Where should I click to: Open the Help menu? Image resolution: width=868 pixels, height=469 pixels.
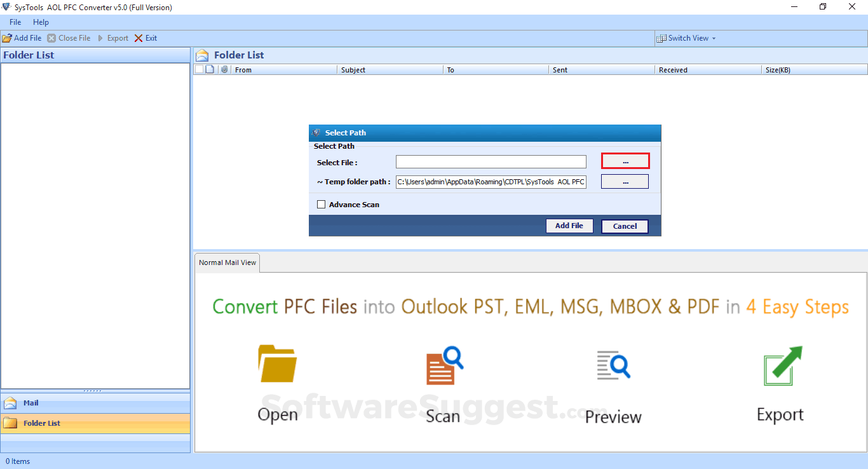click(41, 22)
